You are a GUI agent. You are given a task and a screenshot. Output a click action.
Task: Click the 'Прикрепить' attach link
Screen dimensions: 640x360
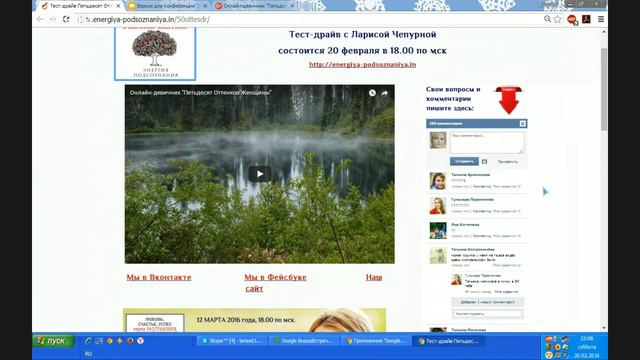click(507, 162)
